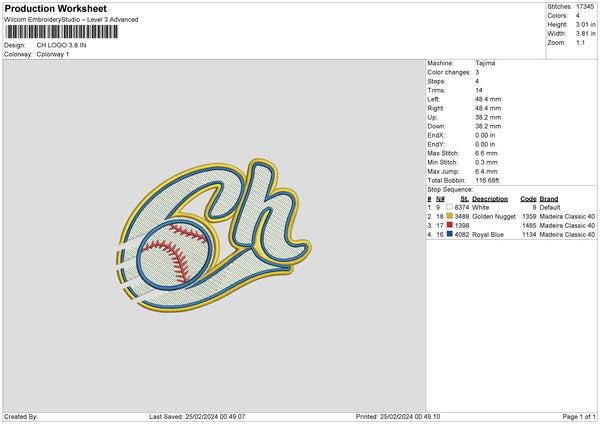
Task: Click the red 1398 color swatch
Action: 449,225
